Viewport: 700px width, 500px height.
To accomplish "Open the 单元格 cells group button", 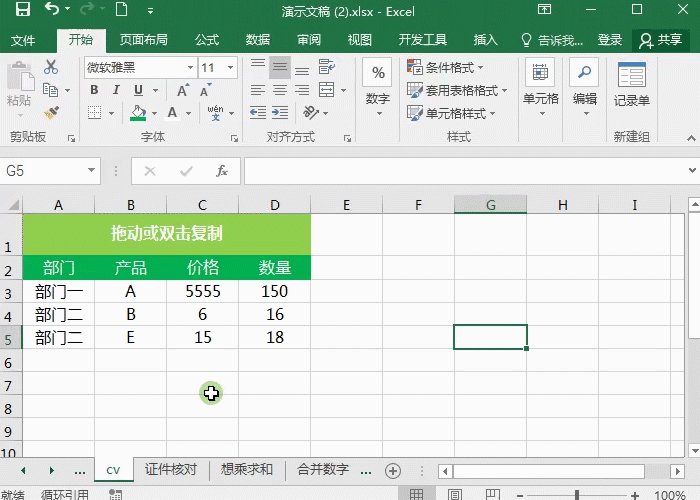I will (x=541, y=88).
